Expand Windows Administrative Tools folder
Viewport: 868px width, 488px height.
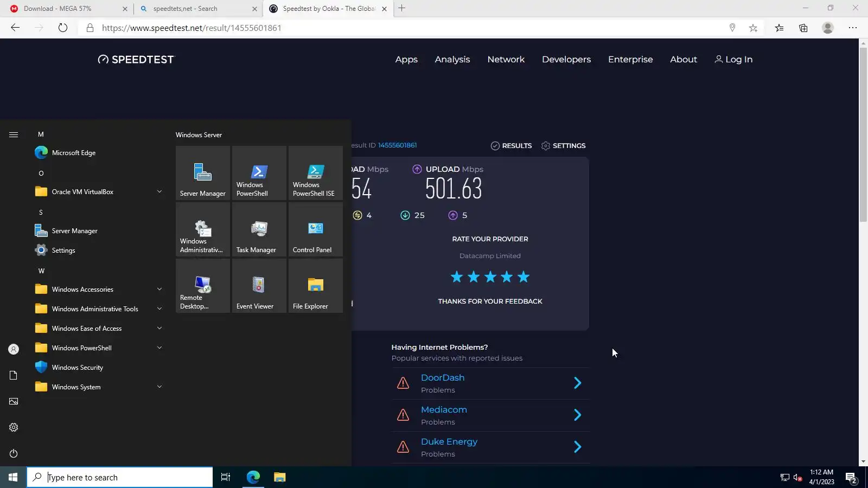click(x=99, y=309)
